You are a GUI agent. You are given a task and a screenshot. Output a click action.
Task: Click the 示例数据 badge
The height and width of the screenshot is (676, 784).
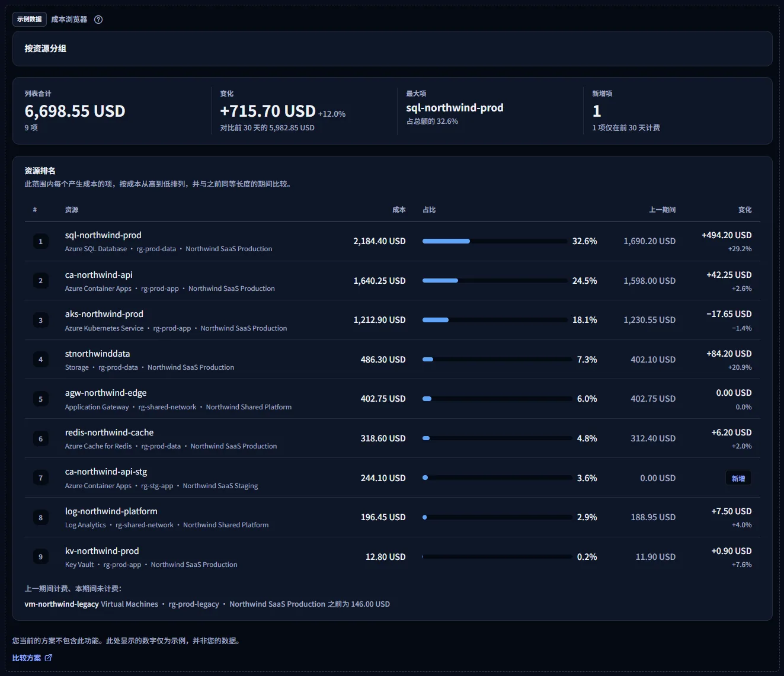pyautogui.click(x=30, y=19)
